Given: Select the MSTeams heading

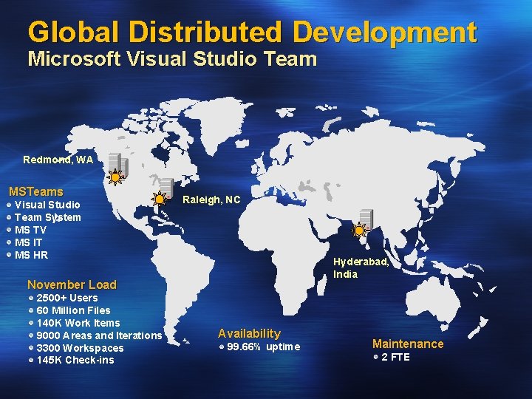Looking at the screenshot, I should click(36, 191).
